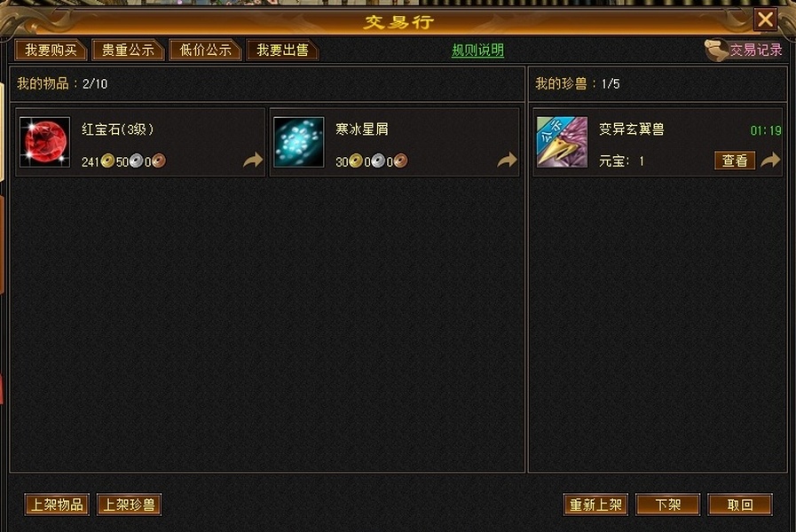Image resolution: width=796 pixels, height=532 pixels.
Task: Click the 重新上架 relist button
Action: pyautogui.click(x=595, y=505)
